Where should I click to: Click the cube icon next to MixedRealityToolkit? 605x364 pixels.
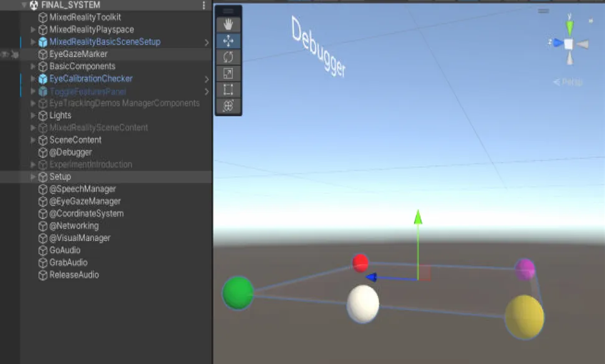pyautogui.click(x=43, y=17)
